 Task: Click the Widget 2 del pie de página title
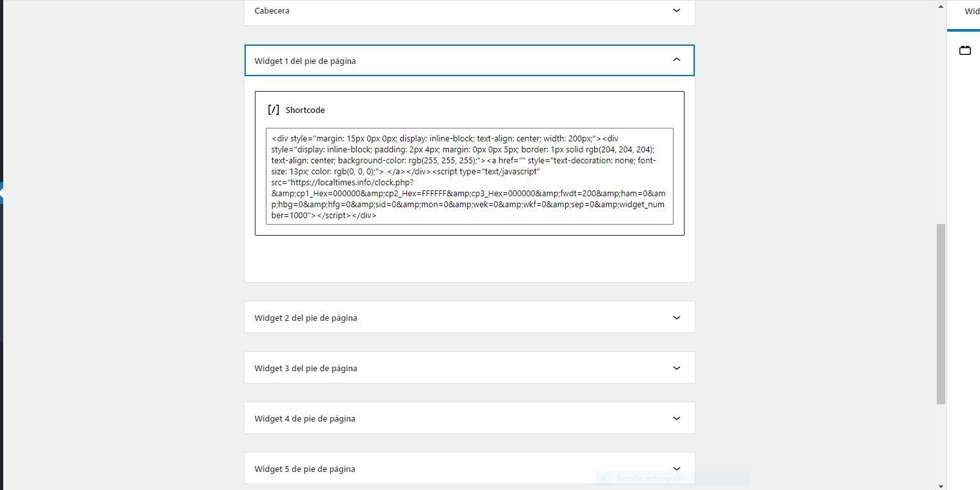click(x=306, y=318)
